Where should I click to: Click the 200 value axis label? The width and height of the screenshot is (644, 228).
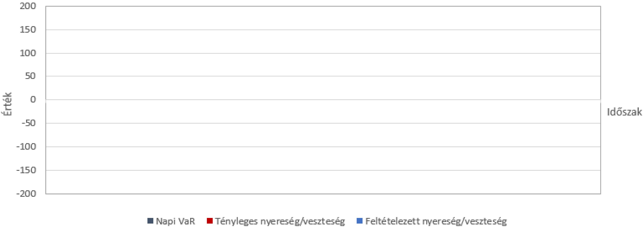(28, 6)
